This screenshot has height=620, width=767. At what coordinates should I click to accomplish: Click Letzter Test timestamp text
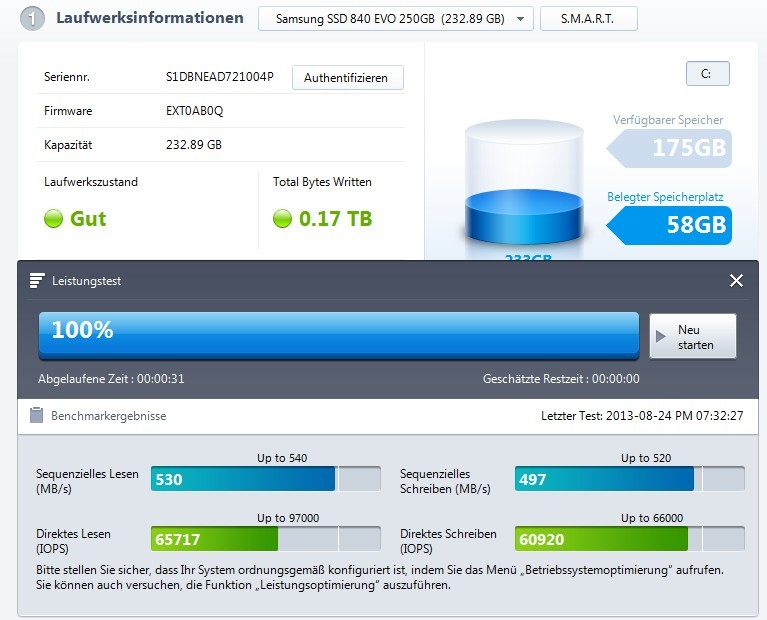click(642, 415)
